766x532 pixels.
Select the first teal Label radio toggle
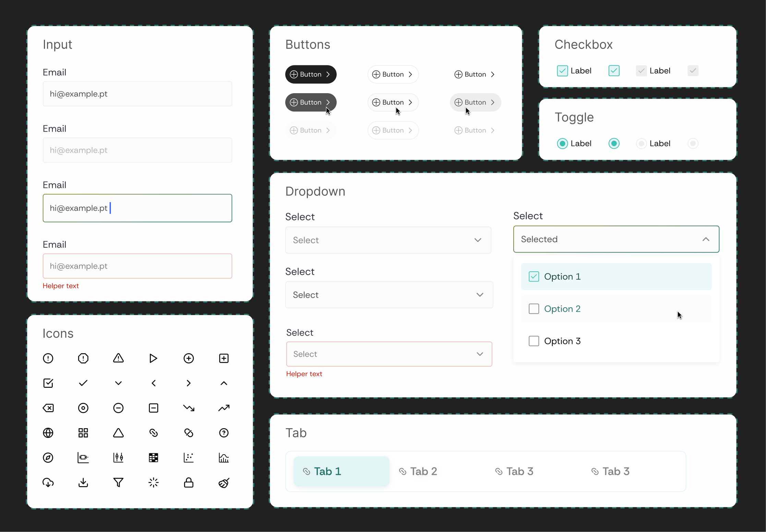click(562, 144)
